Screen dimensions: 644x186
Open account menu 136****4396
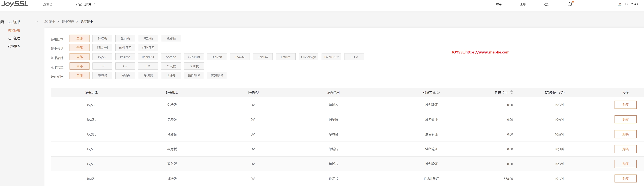click(633, 4)
